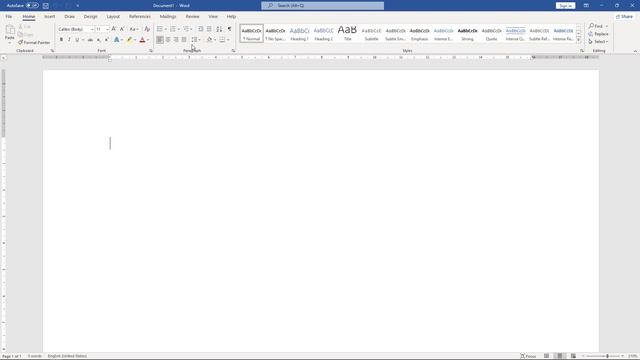This screenshot has width=640, height=360.
Task: Increase paragraph indent
Action: pos(209,29)
